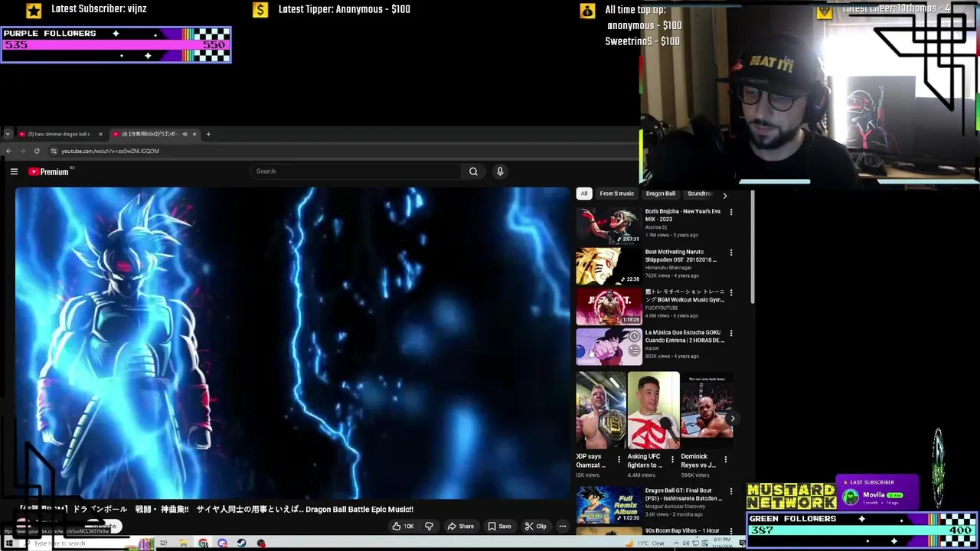Go back with browser back arrow
This screenshot has width=980, height=551.
pos(8,151)
